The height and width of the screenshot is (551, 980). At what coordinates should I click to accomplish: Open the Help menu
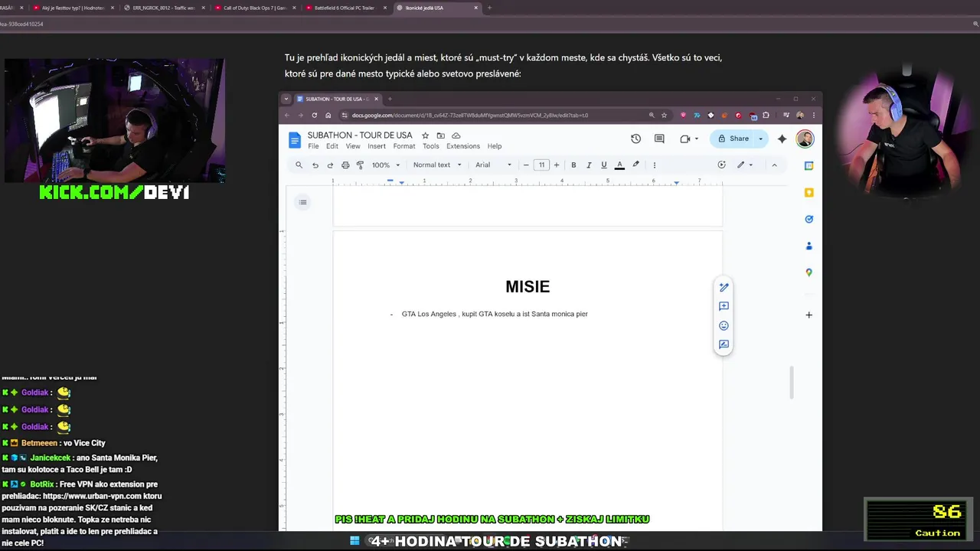(495, 146)
